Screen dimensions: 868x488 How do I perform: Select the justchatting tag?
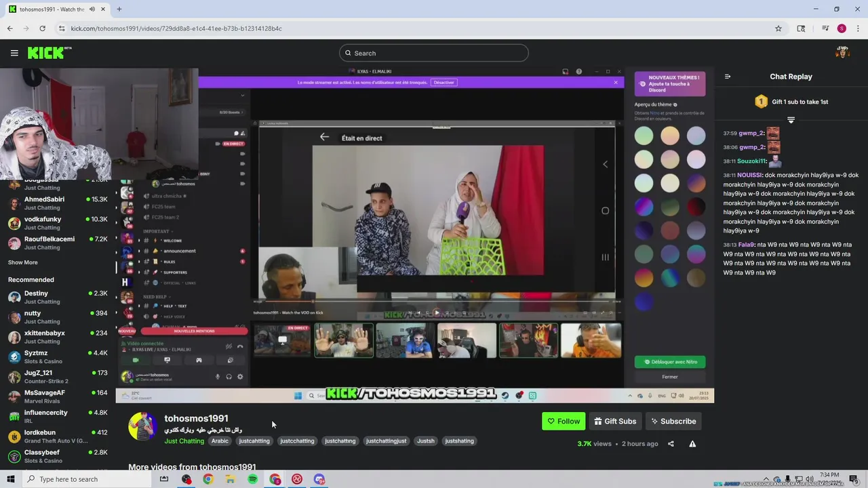[x=340, y=441]
